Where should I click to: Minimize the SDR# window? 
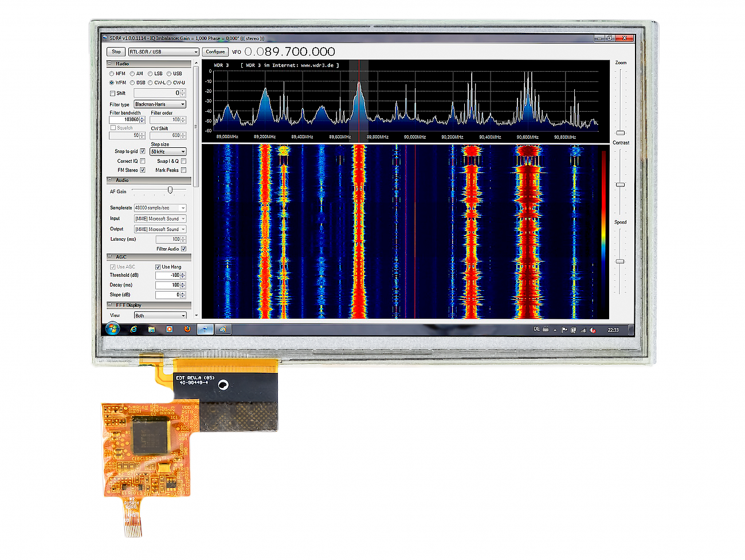tap(599, 38)
